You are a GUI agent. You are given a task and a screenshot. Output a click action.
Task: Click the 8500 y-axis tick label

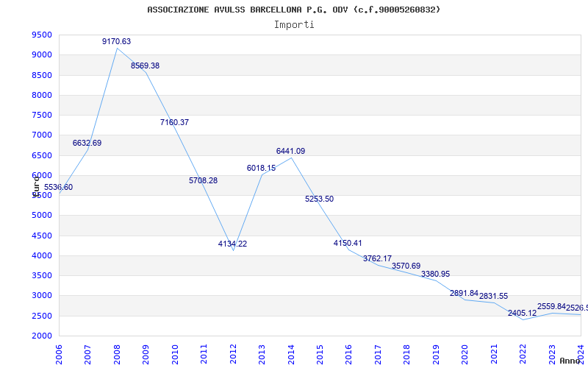point(42,76)
